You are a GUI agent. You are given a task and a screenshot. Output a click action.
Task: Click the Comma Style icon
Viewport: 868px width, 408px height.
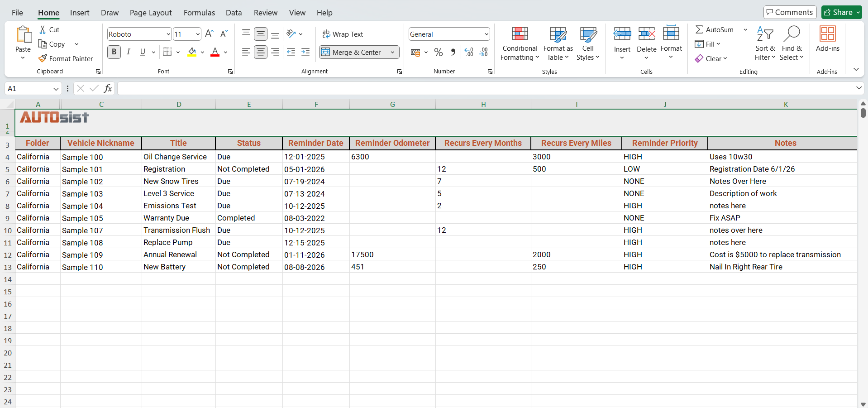click(x=453, y=52)
